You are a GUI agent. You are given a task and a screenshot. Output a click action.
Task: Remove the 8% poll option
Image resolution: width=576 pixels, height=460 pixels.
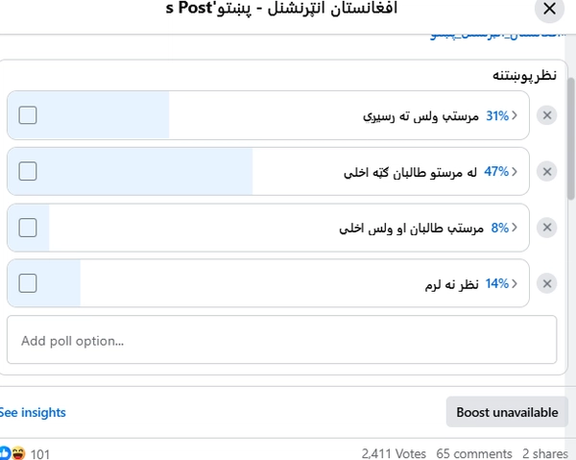coord(547,227)
